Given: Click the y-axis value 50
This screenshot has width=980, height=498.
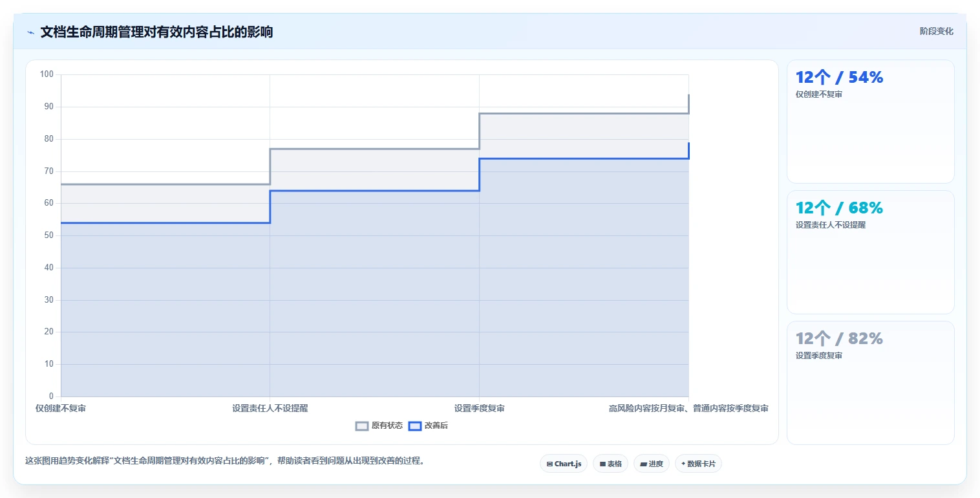Looking at the screenshot, I should (49, 235).
